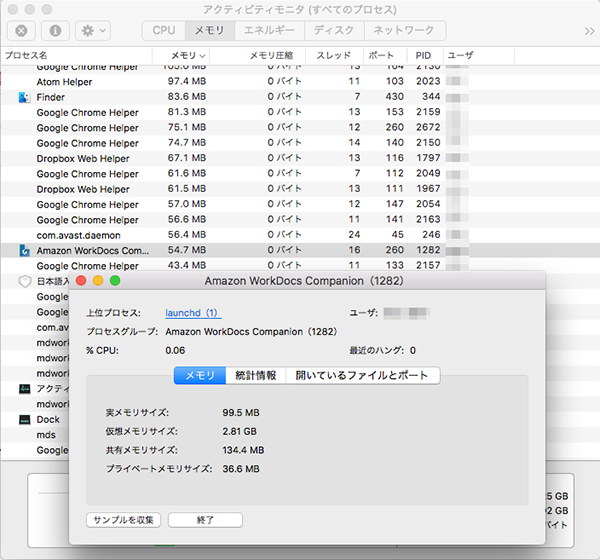Sort by スレッド column header
The width and height of the screenshot is (600, 560).
[334, 56]
